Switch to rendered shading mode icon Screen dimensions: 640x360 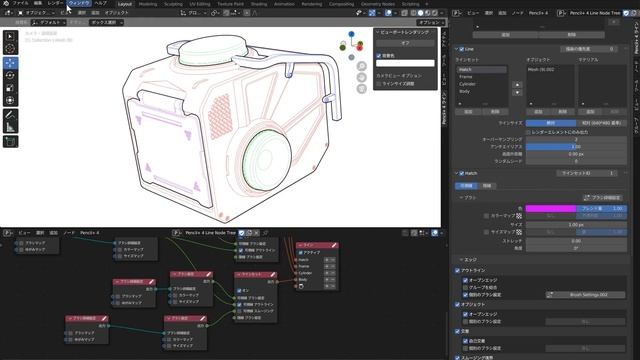435,13
